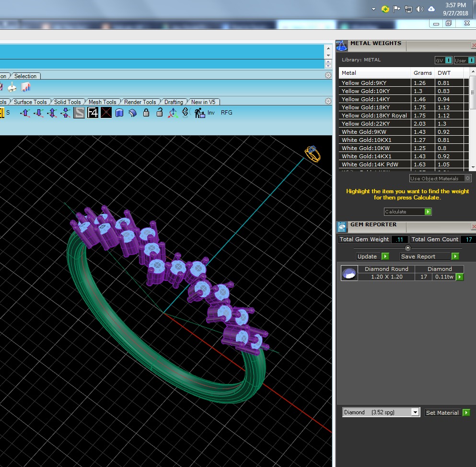Click the double up-down arrows plane icon
Viewport: 476px width, 467px height.
(x=52, y=113)
